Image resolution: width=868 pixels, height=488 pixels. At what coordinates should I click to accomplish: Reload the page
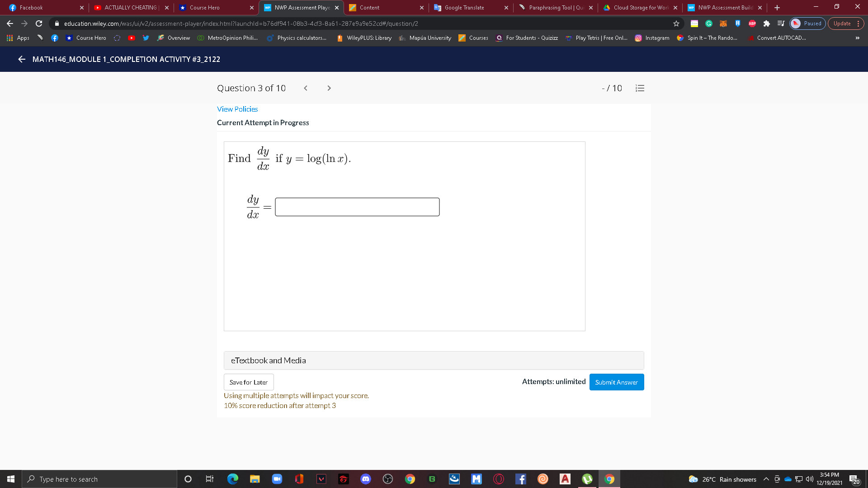click(39, 23)
